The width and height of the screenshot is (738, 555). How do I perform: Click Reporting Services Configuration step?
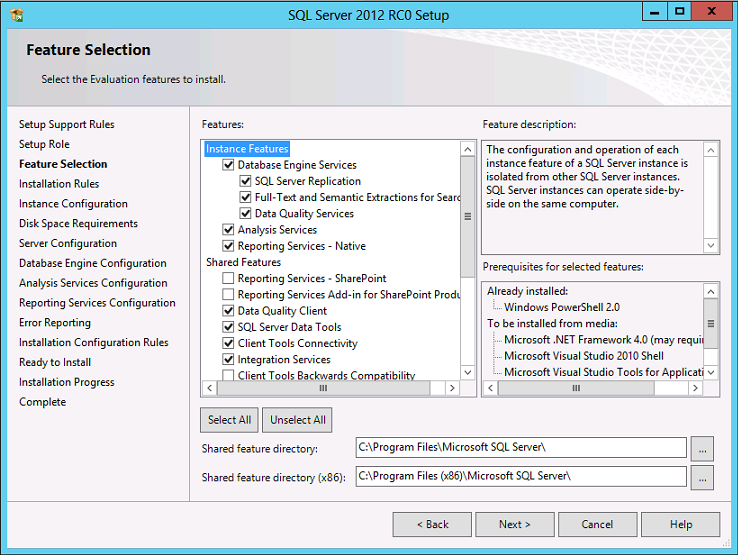(x=97, y=303)
